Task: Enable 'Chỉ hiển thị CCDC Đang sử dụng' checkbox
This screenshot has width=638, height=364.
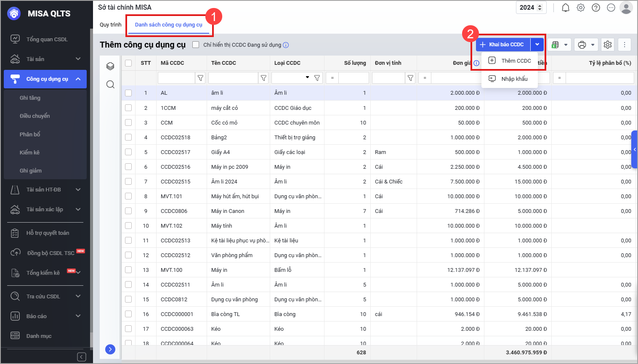Action: tap(196, 45)
